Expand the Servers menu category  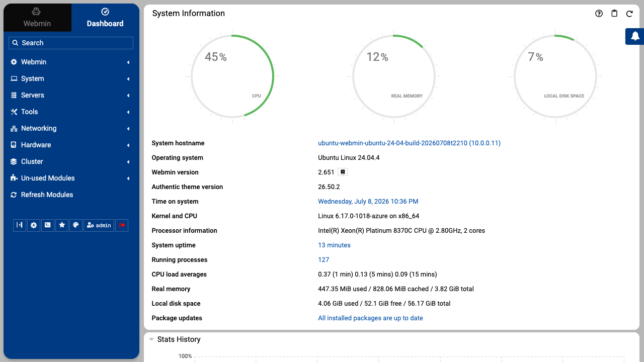(x=71, y=95)
